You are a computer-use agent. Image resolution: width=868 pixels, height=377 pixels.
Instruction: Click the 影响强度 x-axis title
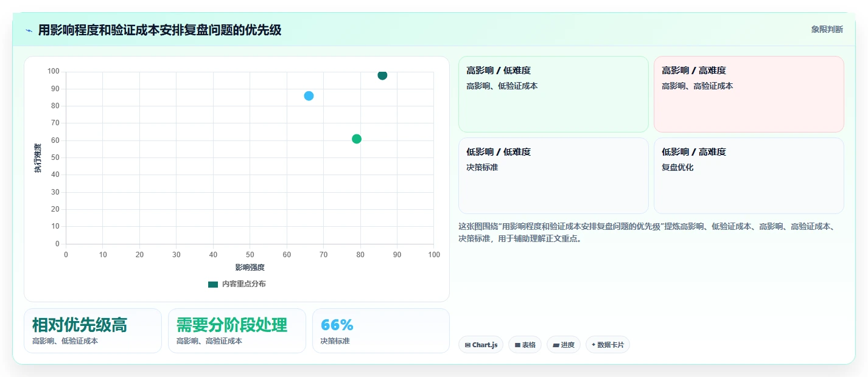coord(250,268)
